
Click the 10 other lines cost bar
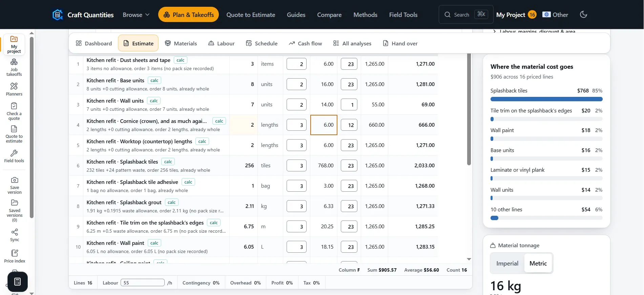click(546, 218)
